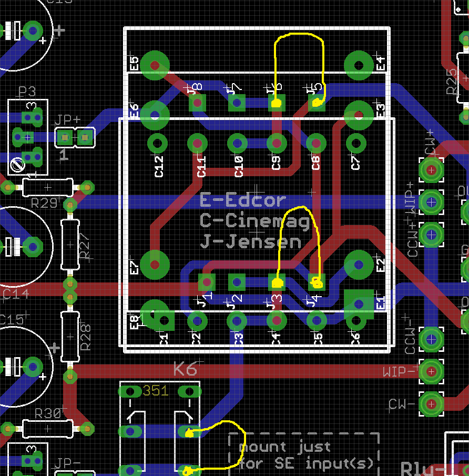Click the square E1 pad
This screenshot has height=476, width=469.
tap(359, 304)
